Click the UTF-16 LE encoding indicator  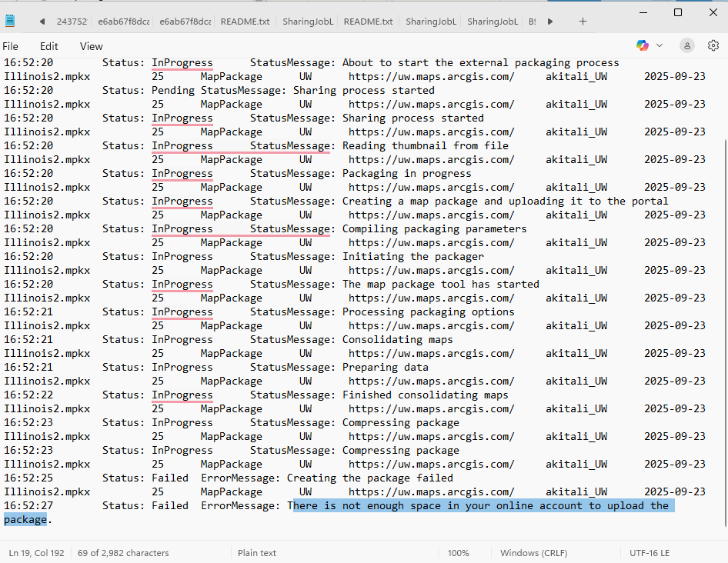(650, 553)
